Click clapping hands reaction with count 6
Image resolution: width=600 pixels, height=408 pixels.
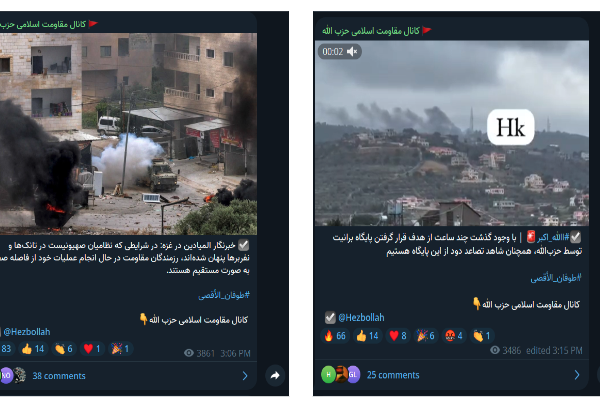64,349
